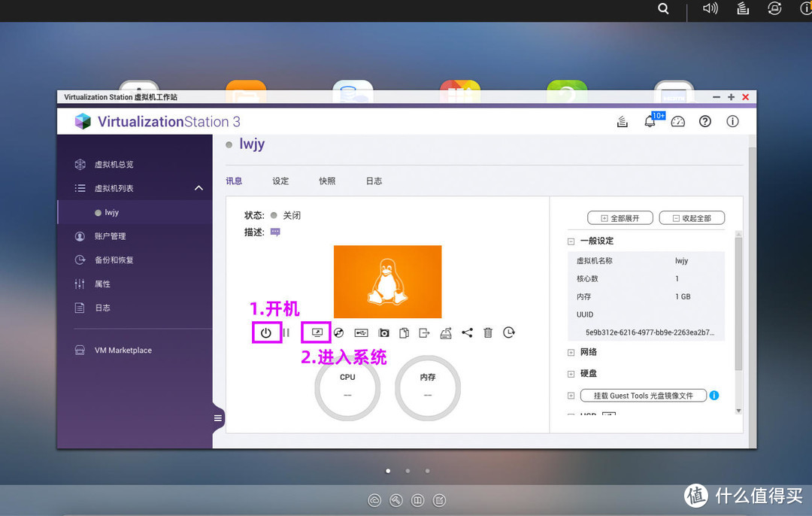Viewport: 812px width, 516px height.
Task: Power on the lwjy virtual machine
Action: click(x=266, y=333)
